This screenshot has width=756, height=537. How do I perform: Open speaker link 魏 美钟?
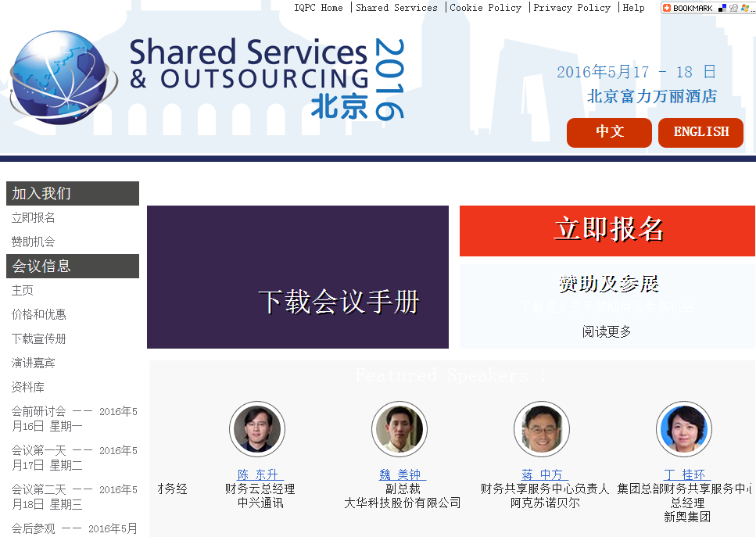pos(402,474)
